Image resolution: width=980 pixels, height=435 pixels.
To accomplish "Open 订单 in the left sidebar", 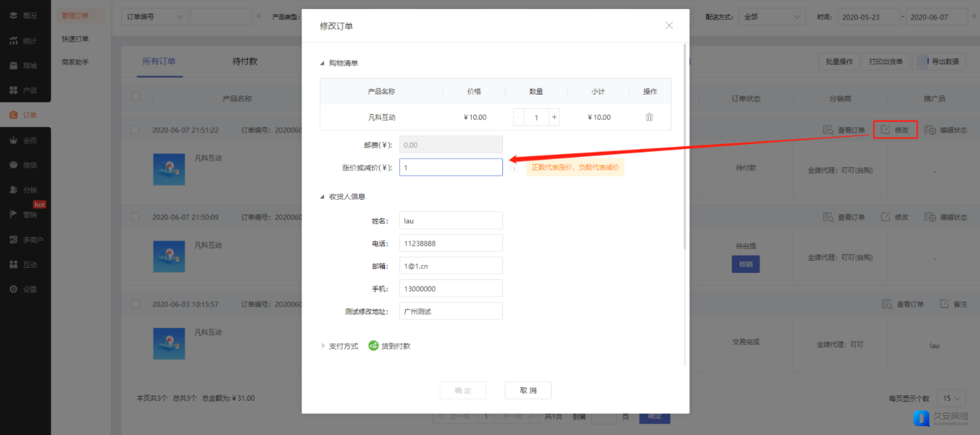I will [x=25, y=115].
